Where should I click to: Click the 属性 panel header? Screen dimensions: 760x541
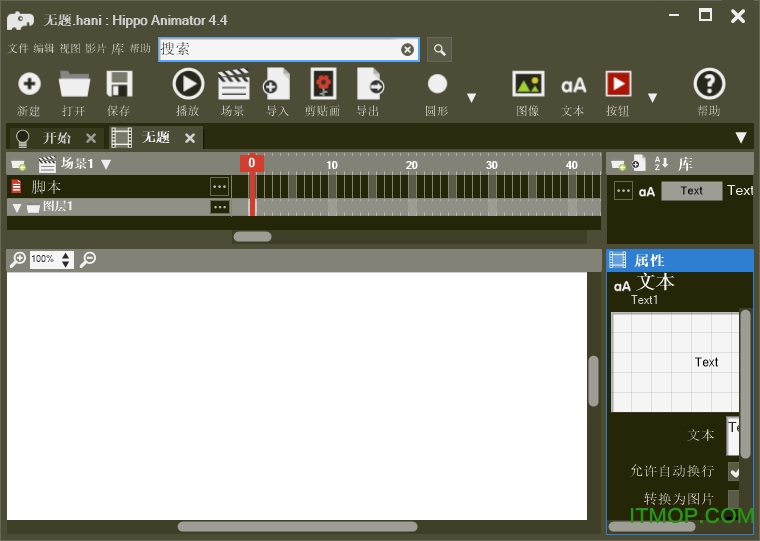tap(680, 260)
